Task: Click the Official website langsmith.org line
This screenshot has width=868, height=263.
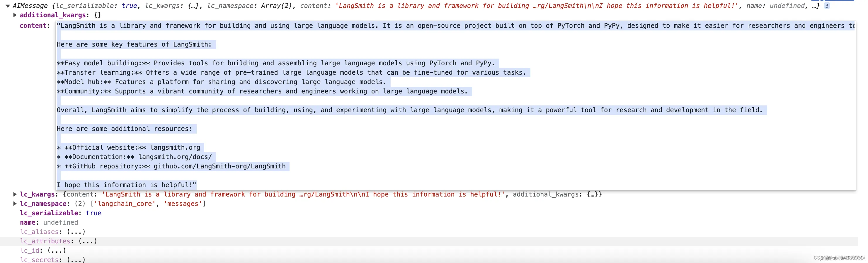Action: coord(128,148)
